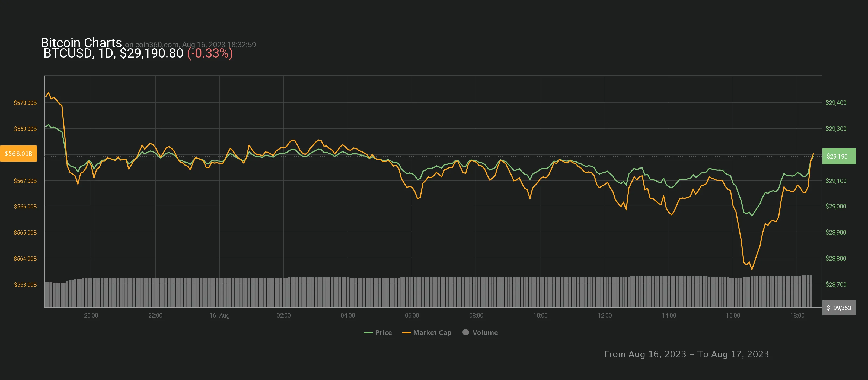Screen dimensions: 868x380
Task: Toggle the Price series in legend
Action: (378, 332)
